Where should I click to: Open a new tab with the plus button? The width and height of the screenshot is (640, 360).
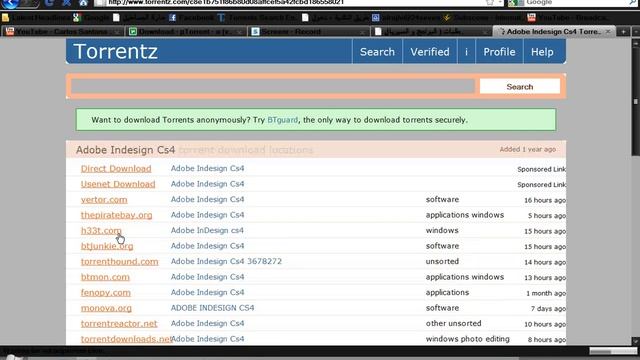[x=623, y=31]
